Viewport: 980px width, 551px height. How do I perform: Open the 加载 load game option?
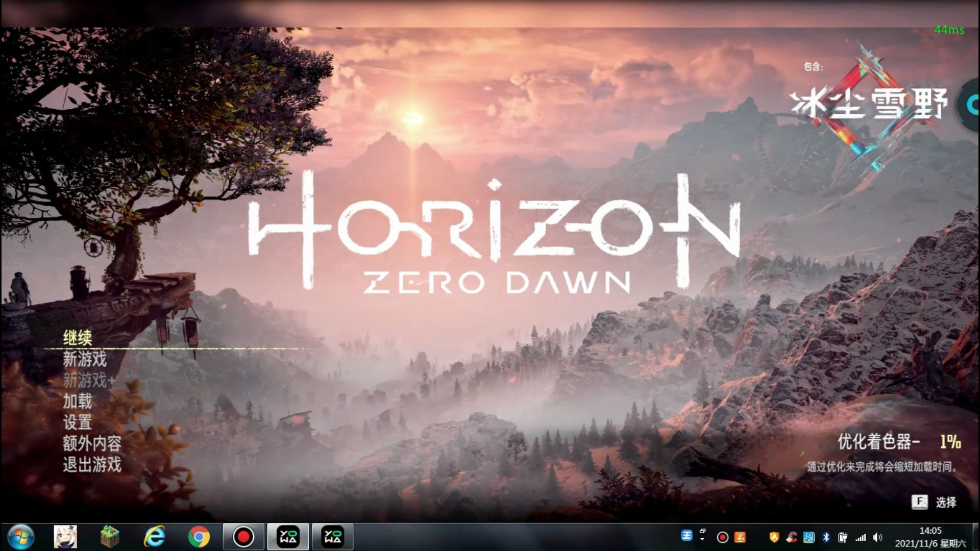(78, 402)
